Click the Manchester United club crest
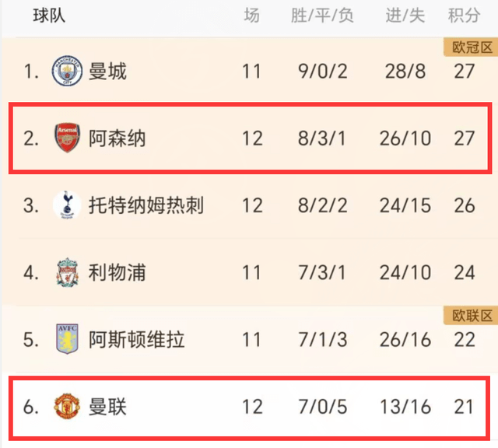Screen dimensions: 498x448 67,406
